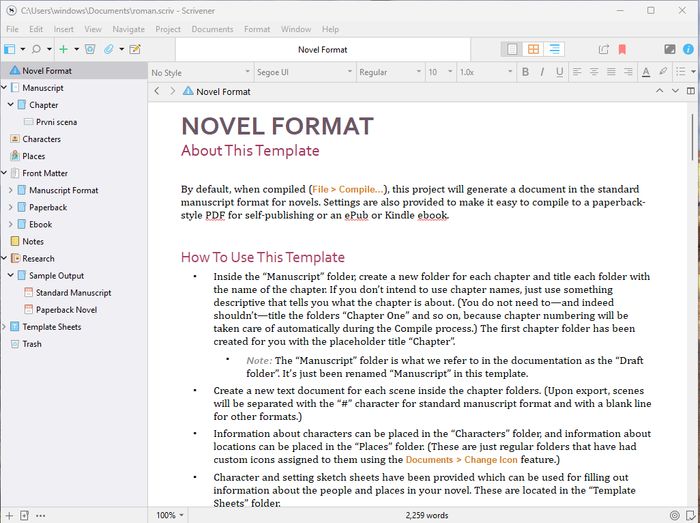Add folder with footer folder icon
700x523 pixels.
coord(25,515)
